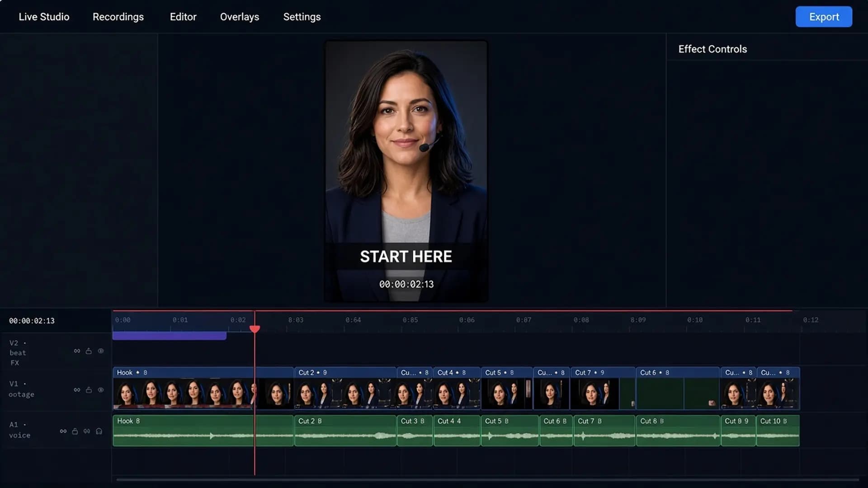Open the Overlays tab
Viewport: 868px width, 488px height.
(x=240, y=17)
